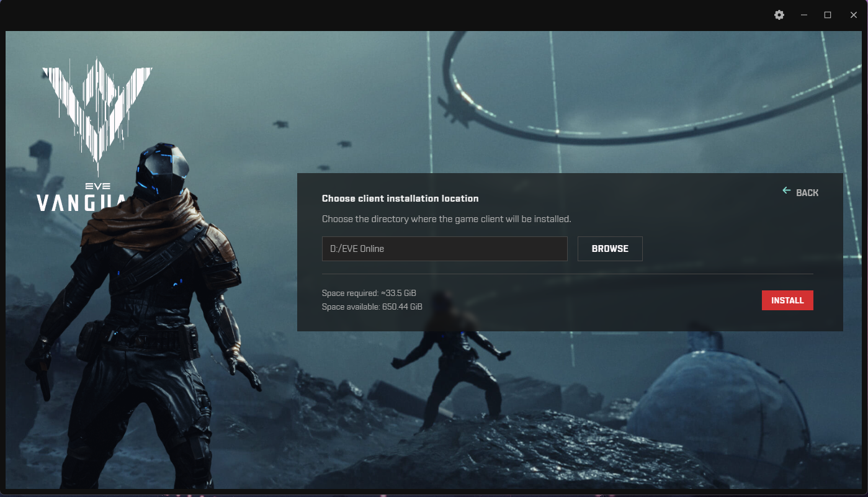Viewport: 868px width, 497px height.
Task: Focus the D:/EVE Online path field
Action: click(444, 248)
